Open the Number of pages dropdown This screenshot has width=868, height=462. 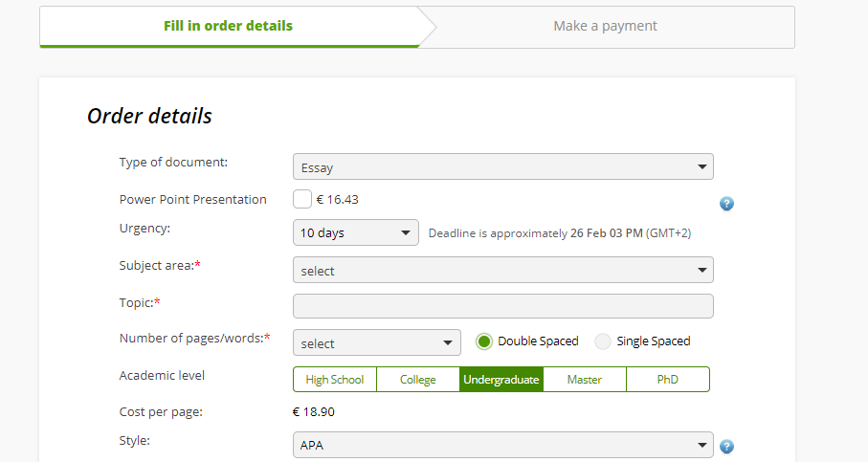point(376,342)
